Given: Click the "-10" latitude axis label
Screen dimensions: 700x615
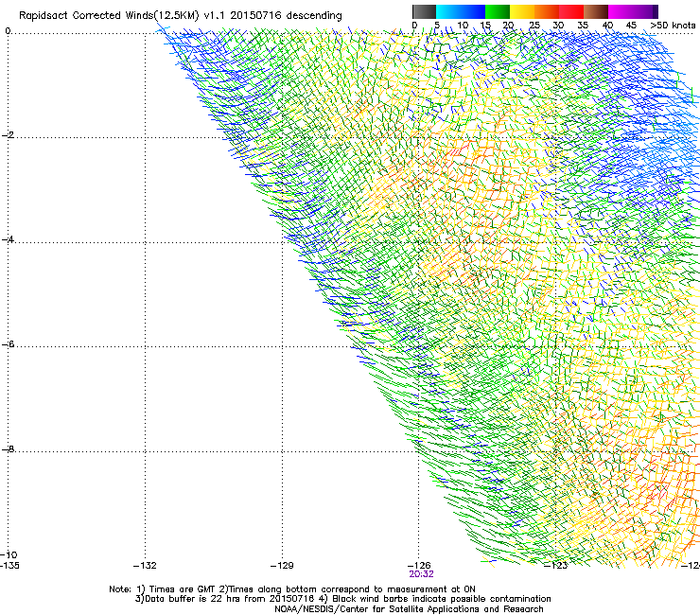Looking at the screenshot, I should pyautogui.click(x=9, y=554).
